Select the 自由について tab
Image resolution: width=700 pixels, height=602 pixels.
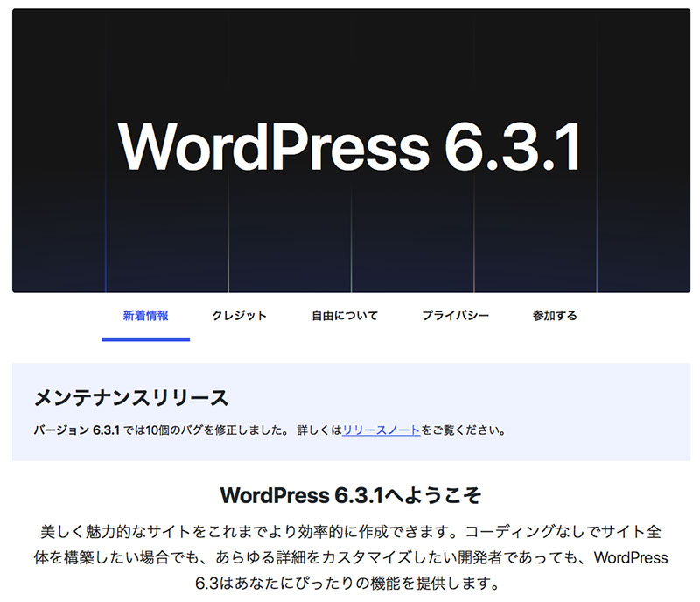pyautogui.click(x=345, y=316)
